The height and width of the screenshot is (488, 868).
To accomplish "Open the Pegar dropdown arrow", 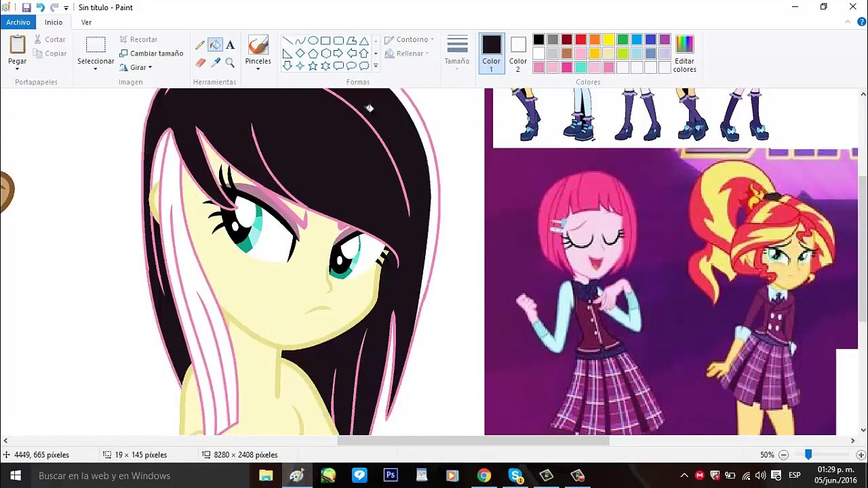I will (x=18, y=69).
